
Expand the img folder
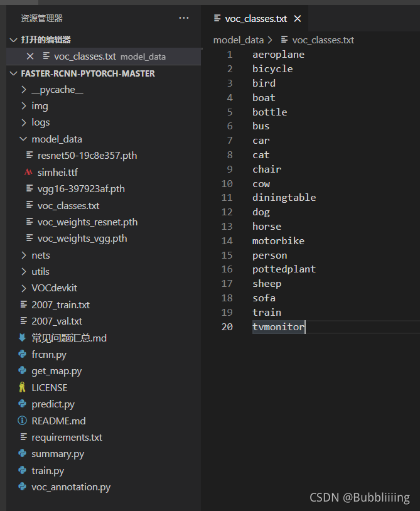click(23, 106)
